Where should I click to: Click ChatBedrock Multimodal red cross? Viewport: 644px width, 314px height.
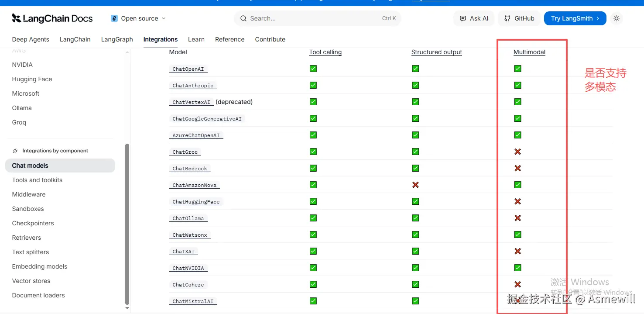(x=517, y=168)
